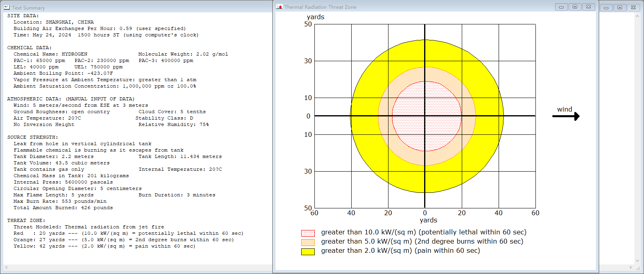Image resolution: width=644 pixels, height=274 pixels.
Task: Click the 'Yellow: 42 yards' threat line
Action: pyautogui.click(x=105, y=246)
